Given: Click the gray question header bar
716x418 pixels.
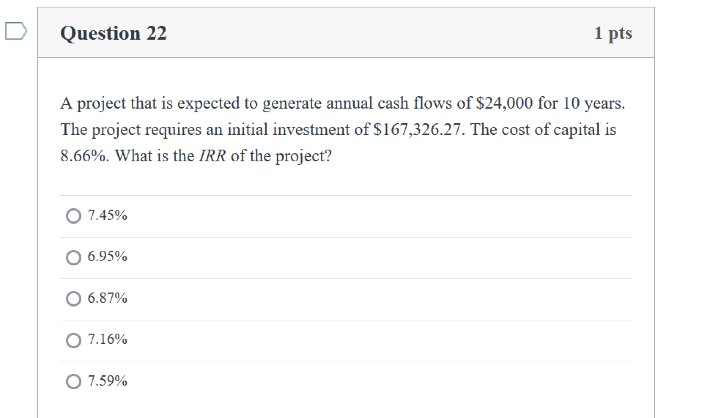Looking at the screenshot, I should (380, 33).
